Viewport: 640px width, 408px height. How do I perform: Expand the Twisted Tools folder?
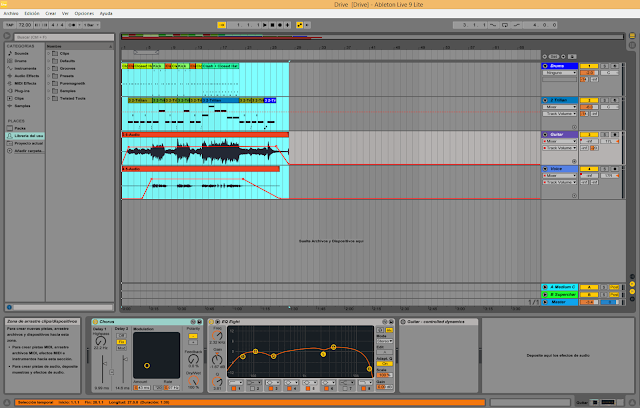click(x=49, y=98)
